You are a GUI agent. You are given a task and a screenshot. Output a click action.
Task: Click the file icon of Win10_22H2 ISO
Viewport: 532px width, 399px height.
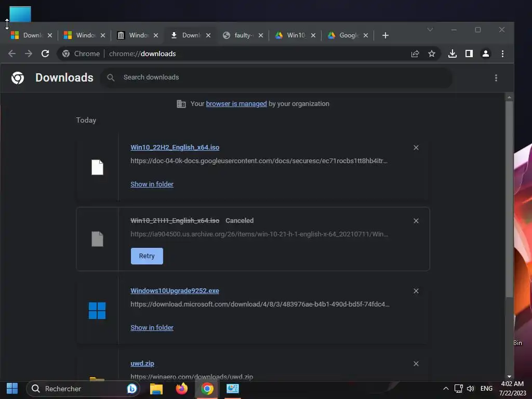[97, 167]
